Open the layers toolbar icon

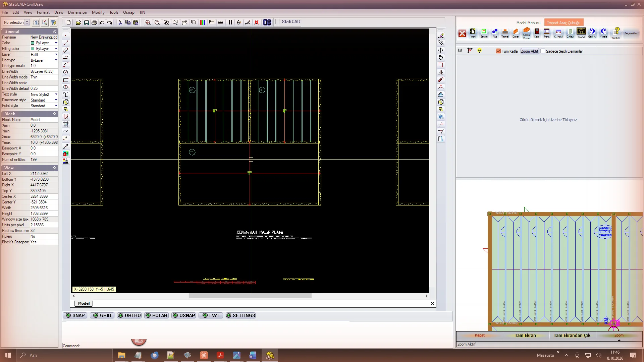click(x=194, y=22)
